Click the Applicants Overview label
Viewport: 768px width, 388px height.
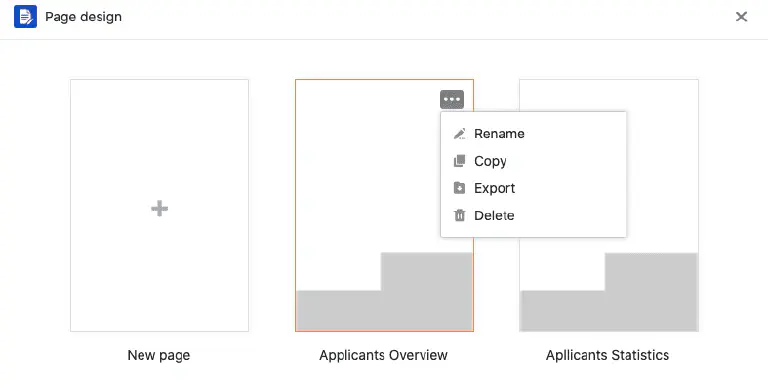[x=384, y=355]
